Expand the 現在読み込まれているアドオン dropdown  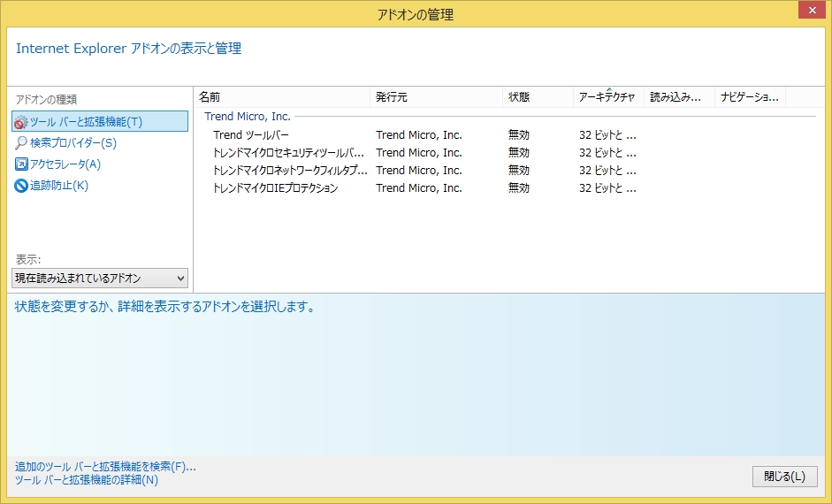100,278
